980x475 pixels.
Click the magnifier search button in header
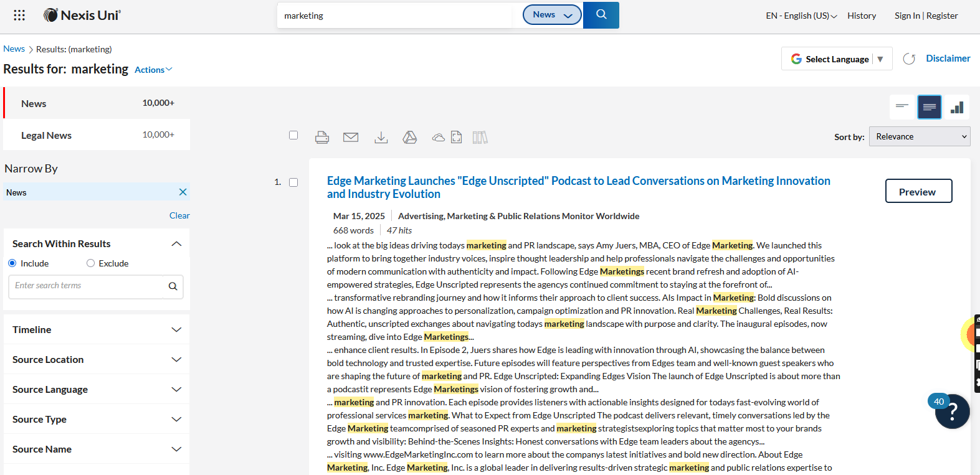pyautogui.click(x=601, y=15)
